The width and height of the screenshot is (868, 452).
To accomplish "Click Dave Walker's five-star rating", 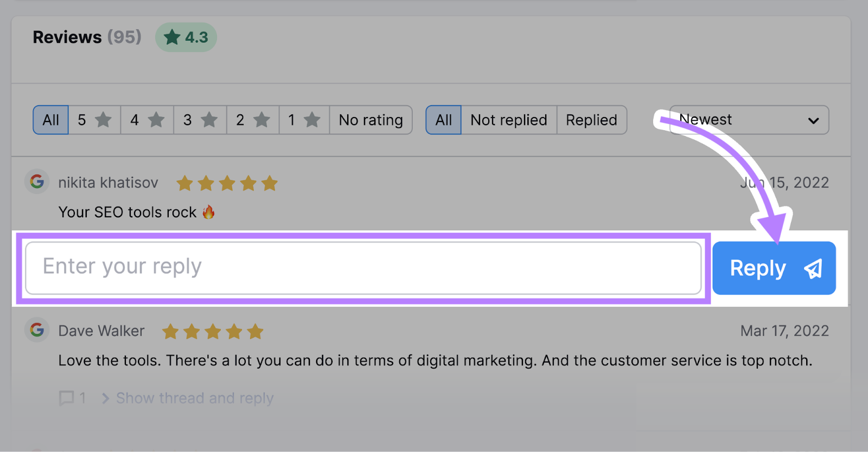I will (213, 331).
